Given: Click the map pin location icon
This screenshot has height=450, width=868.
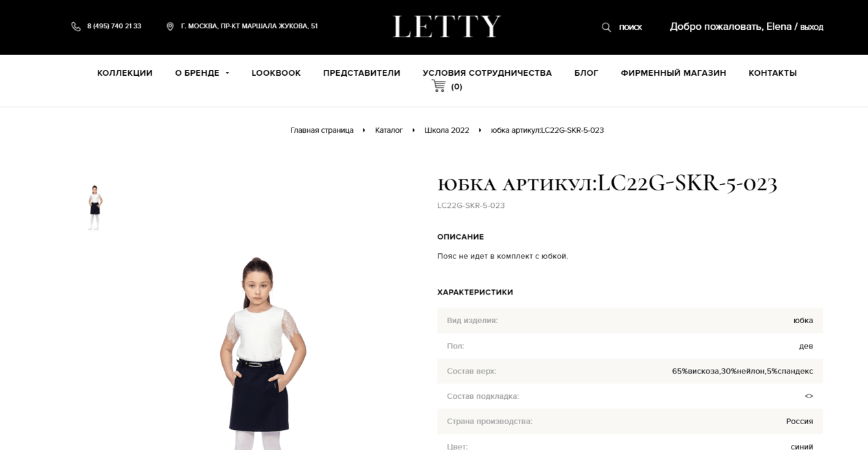Looking at the screenshot, I should point(170,27).
